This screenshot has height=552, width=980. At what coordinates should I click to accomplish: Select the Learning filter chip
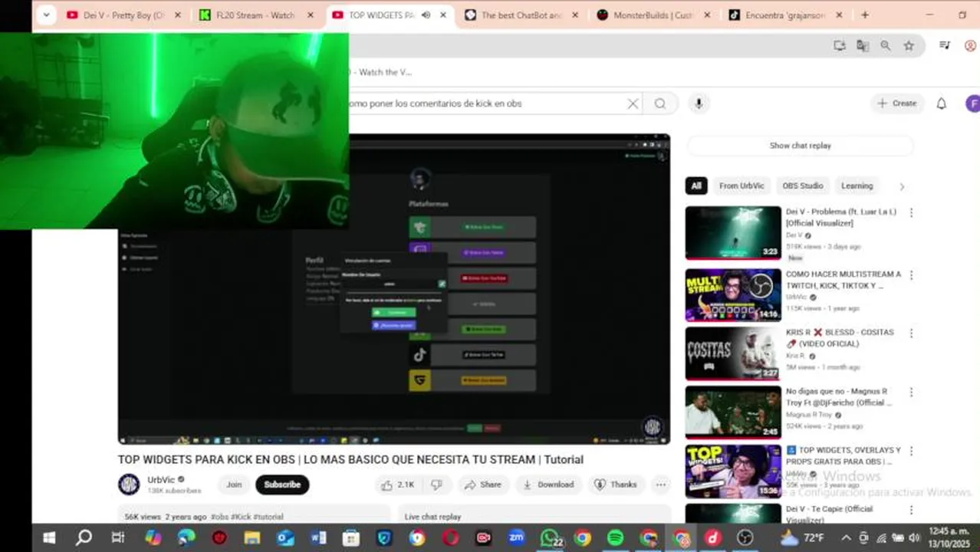(857, 186)
